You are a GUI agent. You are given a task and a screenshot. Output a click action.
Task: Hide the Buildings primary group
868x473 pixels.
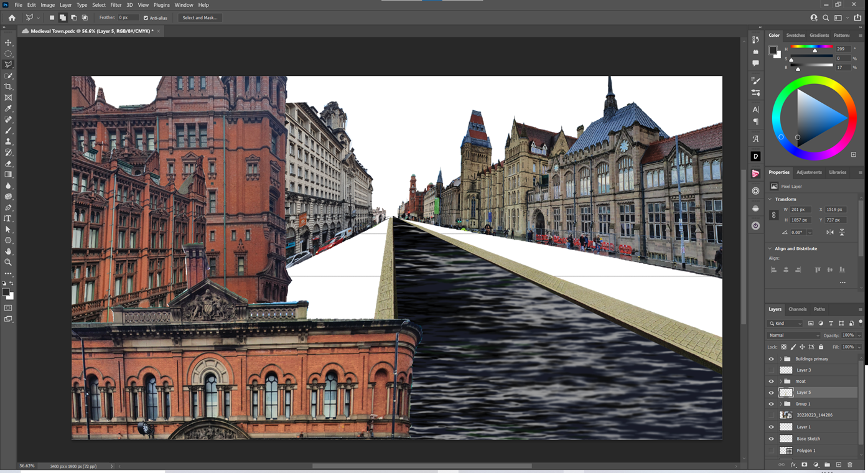[772, 359]
